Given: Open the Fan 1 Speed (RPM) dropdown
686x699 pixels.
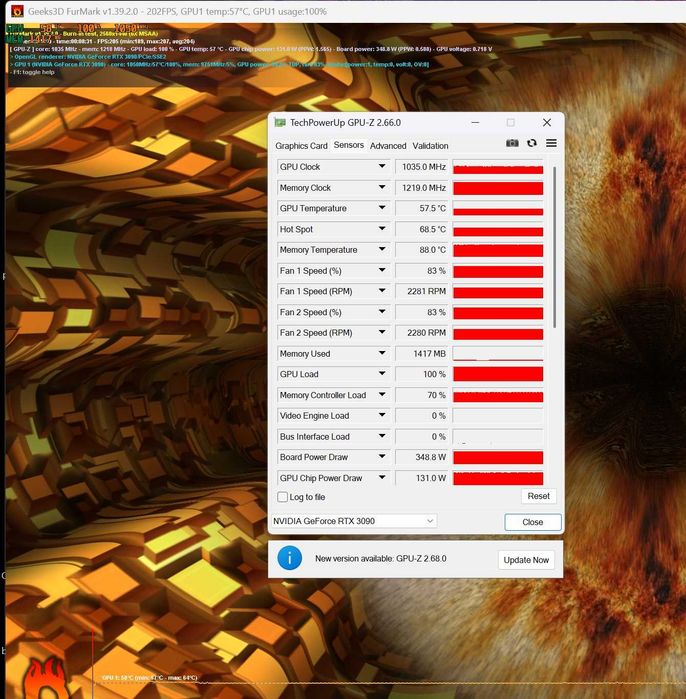Looking at the screenshot, I should (x=382, y=291).
